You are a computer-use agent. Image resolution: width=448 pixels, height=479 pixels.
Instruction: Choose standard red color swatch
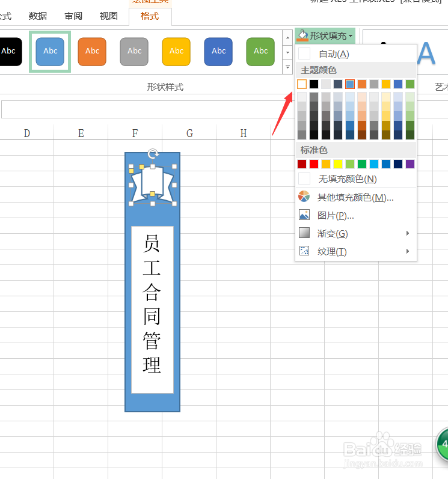pos(314,164)
